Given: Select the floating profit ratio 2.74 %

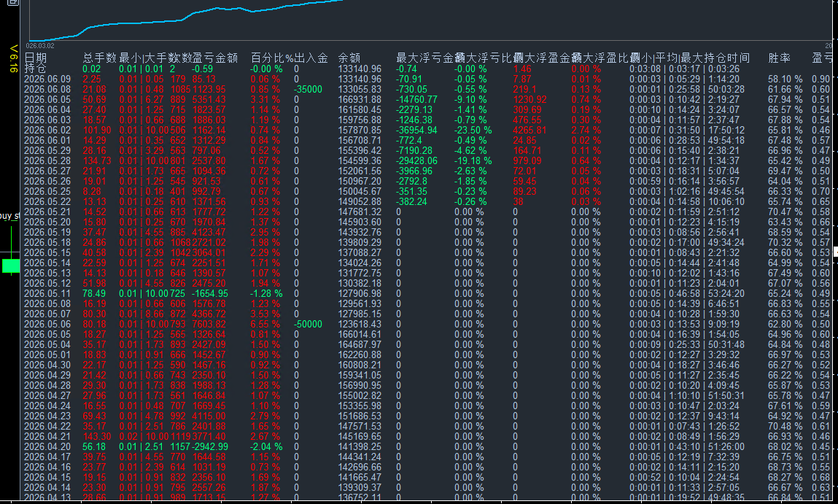Looking at the screenshot, I should point(586,130).
